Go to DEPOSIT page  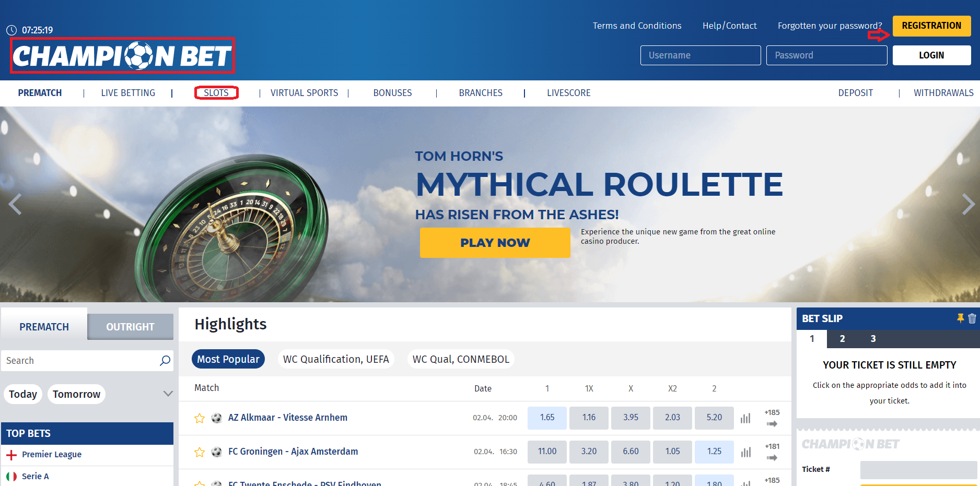pyautogui.click(x=856, y=93)
